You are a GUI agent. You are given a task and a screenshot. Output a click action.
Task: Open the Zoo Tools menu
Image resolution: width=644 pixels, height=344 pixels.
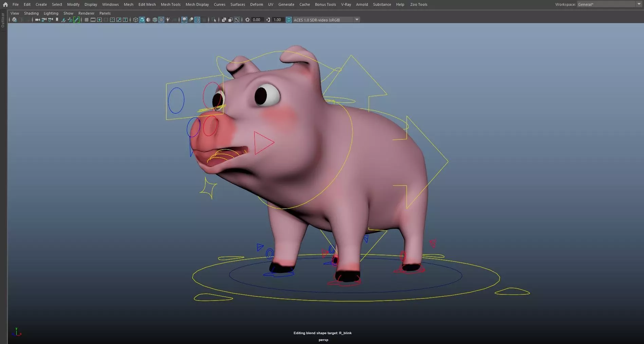coord(419,4)
